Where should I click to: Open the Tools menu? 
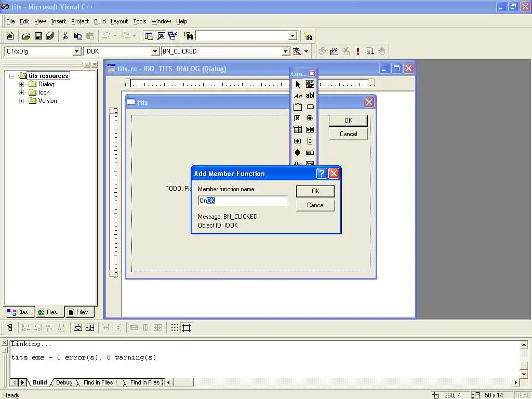pyautogui.click(x=139, y=21)
